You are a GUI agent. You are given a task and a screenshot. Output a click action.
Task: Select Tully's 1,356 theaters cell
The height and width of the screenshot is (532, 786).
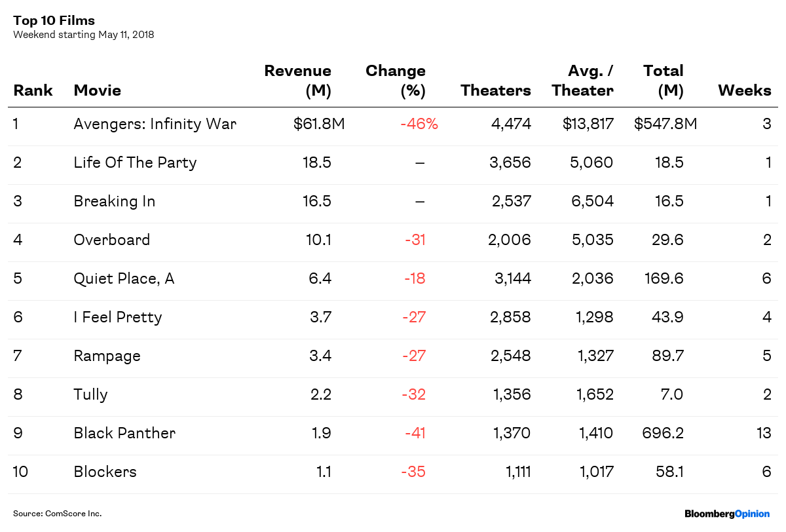[509, 394]
